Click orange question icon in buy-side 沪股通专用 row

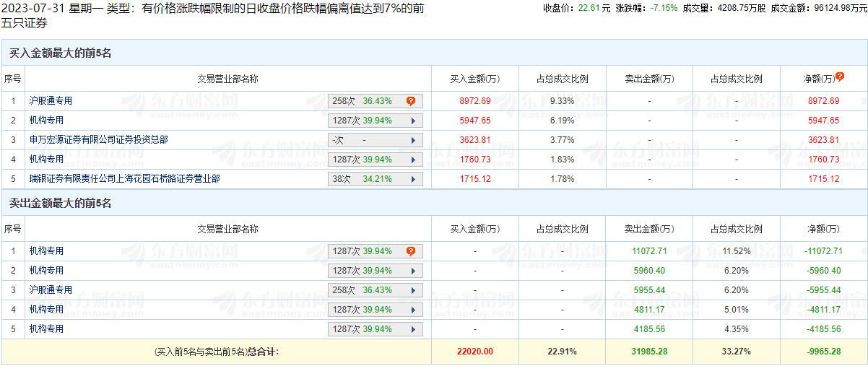coord(411,102)
